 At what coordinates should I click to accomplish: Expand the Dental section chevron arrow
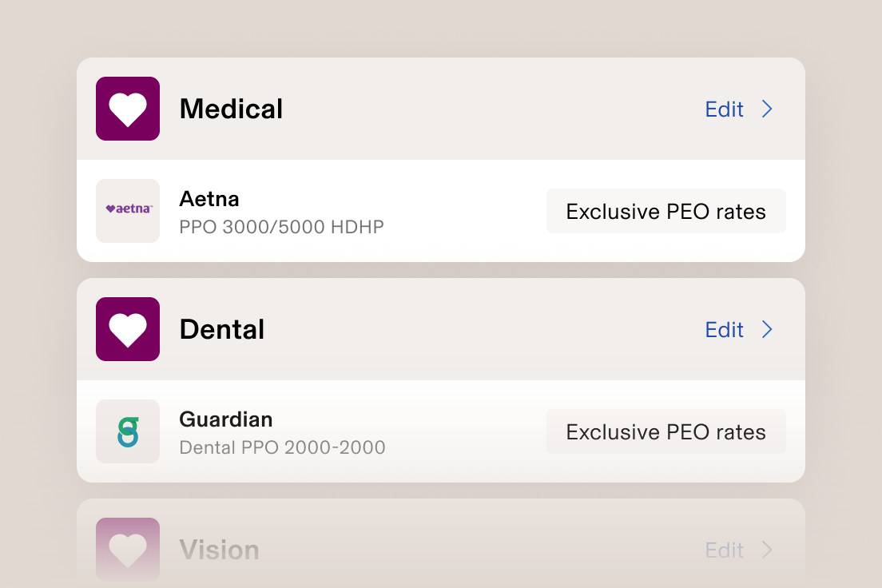tap(767, 330)
